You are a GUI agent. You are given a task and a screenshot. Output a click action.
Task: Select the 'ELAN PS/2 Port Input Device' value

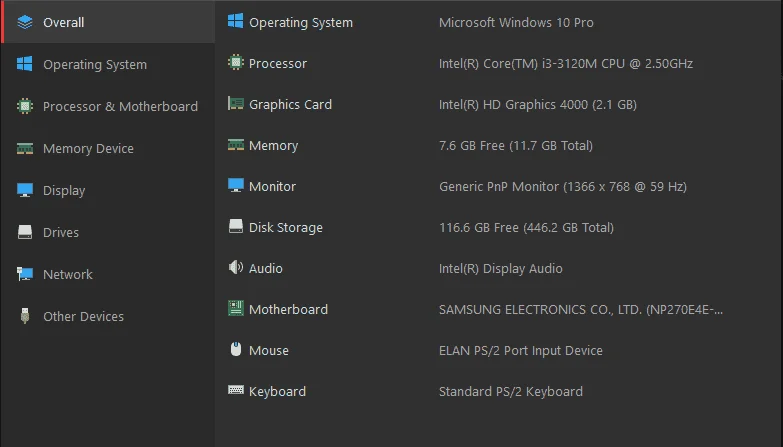click(521, 351)
